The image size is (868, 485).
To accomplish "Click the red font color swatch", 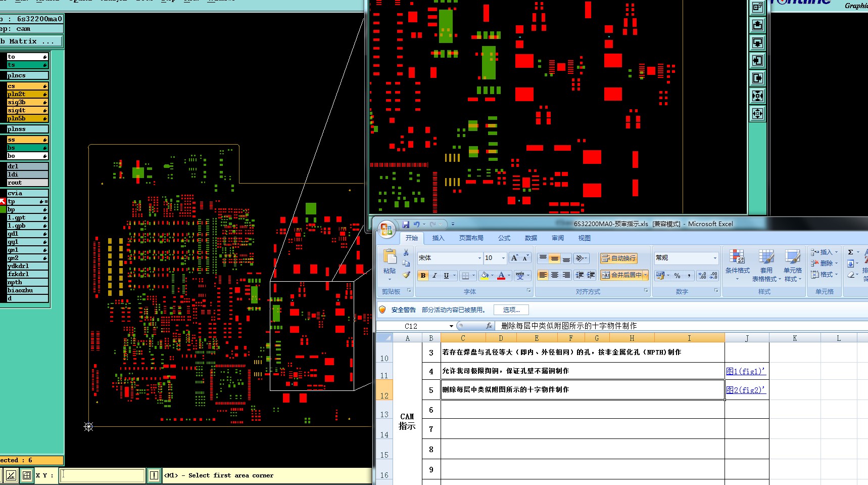I will [501, 276].
